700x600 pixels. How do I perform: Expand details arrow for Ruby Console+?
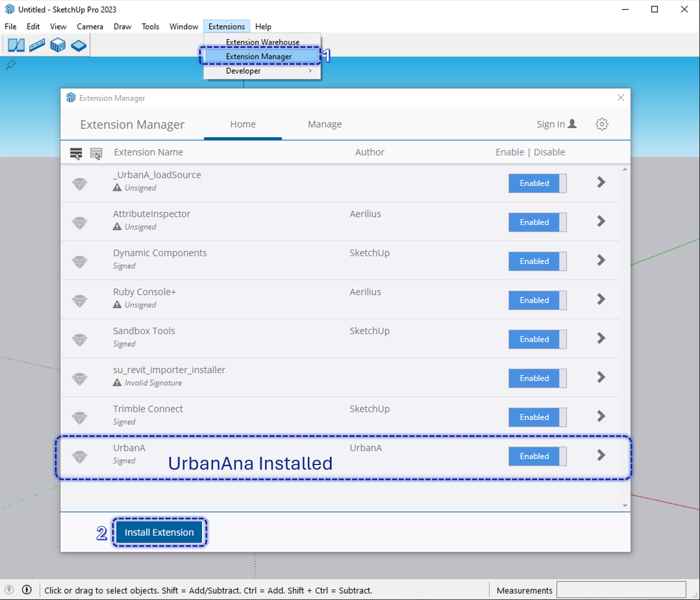[x=601, y=299]
